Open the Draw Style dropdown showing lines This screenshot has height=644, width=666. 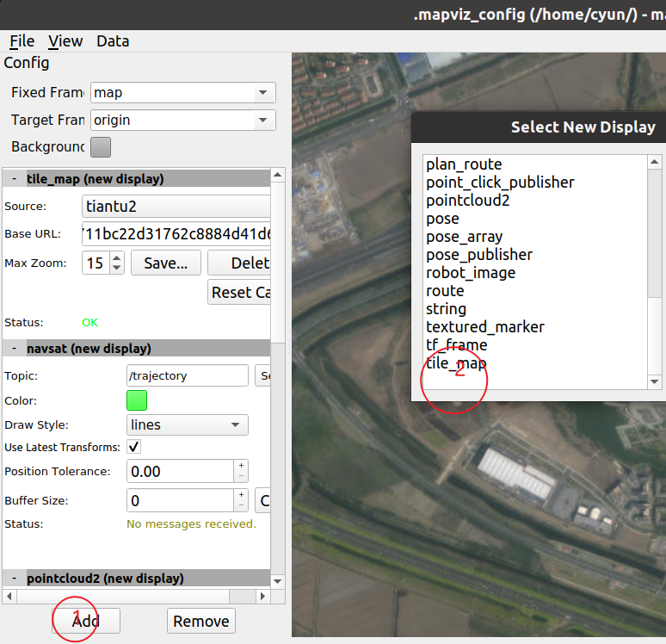tap(188, 425)
